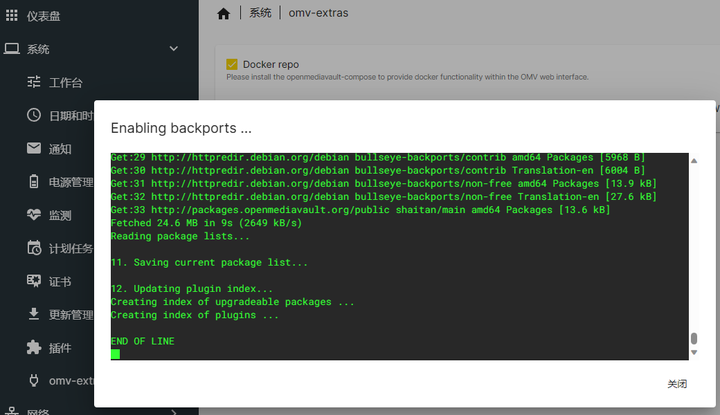The width and height of the screenshot is (720, 415).
Task: Click the 工作台 sliders icon
Action: pos(34,82)
